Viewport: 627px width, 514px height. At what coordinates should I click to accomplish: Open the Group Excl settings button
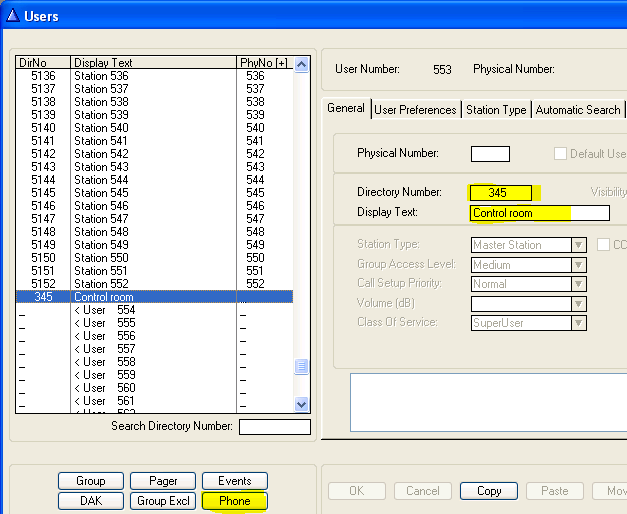tap(166, 501)
